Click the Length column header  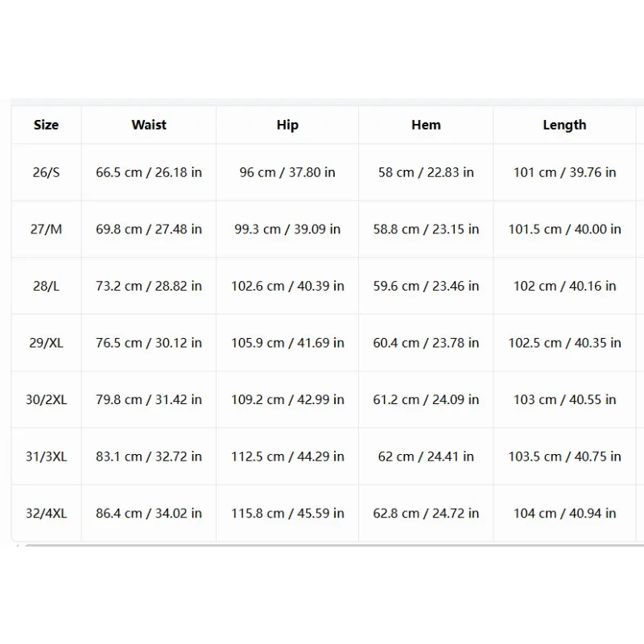click(564, 125)
